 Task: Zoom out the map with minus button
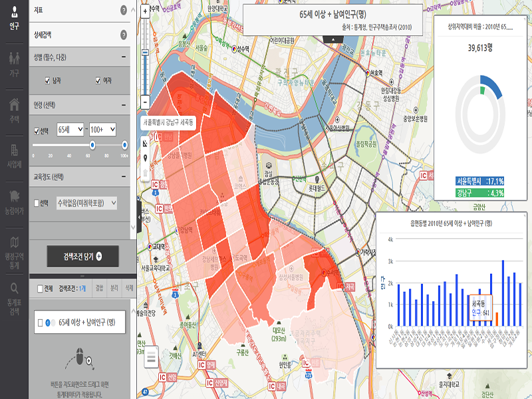tap(145, 102)
